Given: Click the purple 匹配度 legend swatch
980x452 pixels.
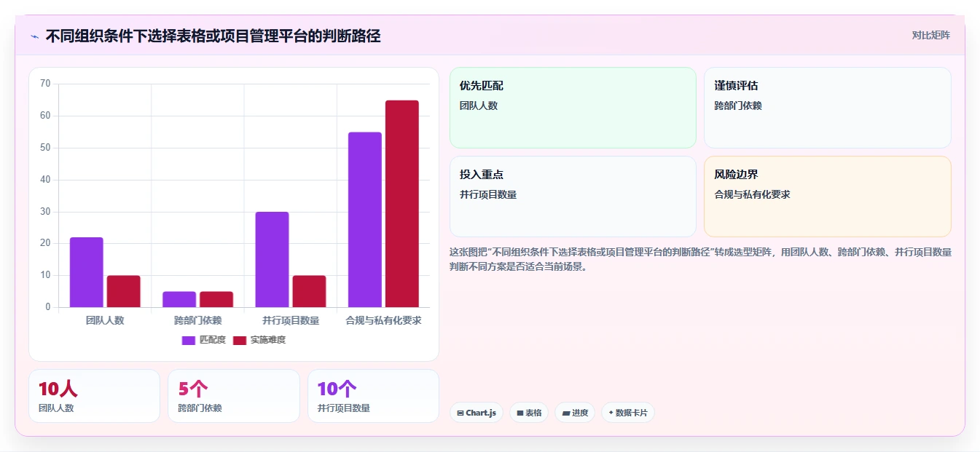Looking at the screenshot, I should [x=189, y=340].
